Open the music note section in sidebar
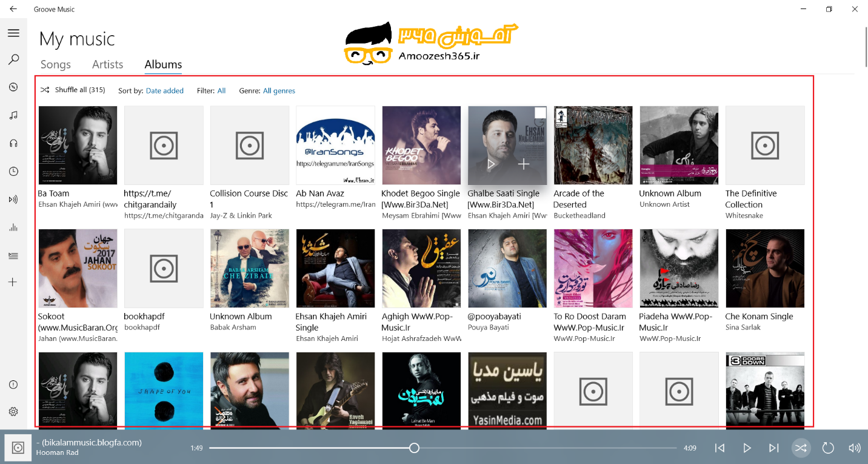Image resolution: width=868 pixels, height=464 pixels. click(13, 115)
